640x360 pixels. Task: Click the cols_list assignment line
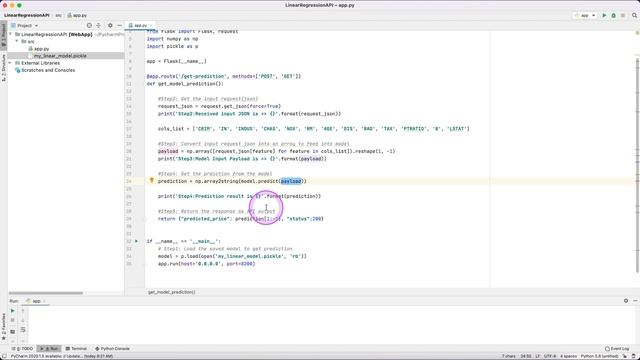pyautogui.click(x=313, y=129)
